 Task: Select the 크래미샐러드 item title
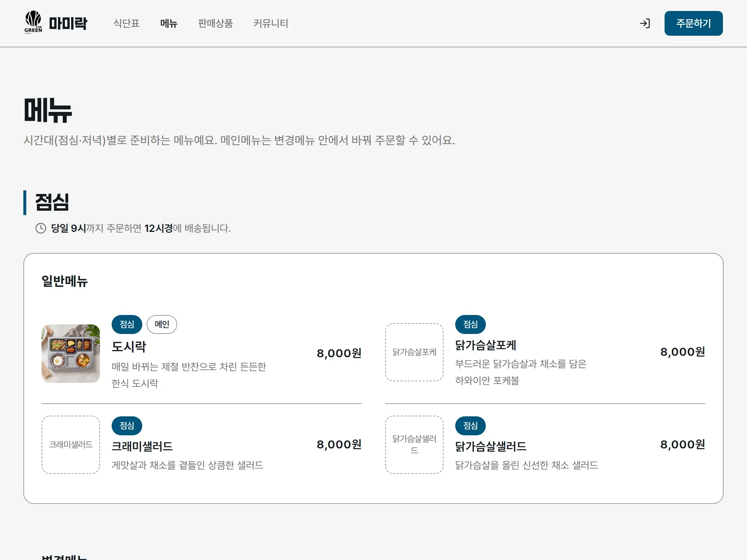click(142, 446)
